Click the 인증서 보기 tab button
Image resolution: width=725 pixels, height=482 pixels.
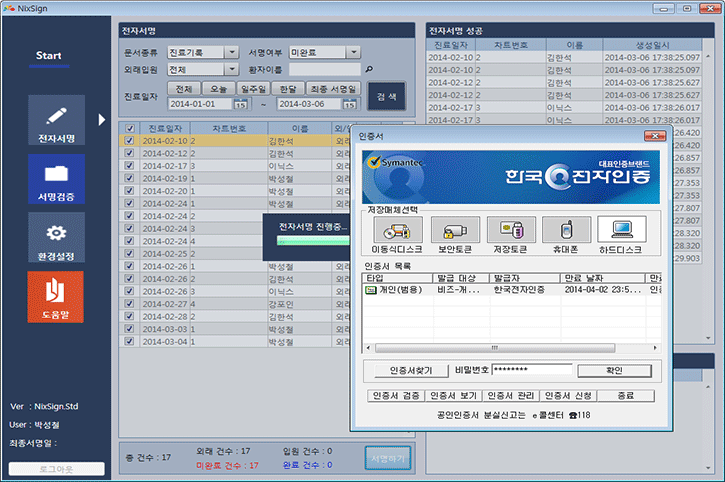(454, 396)
